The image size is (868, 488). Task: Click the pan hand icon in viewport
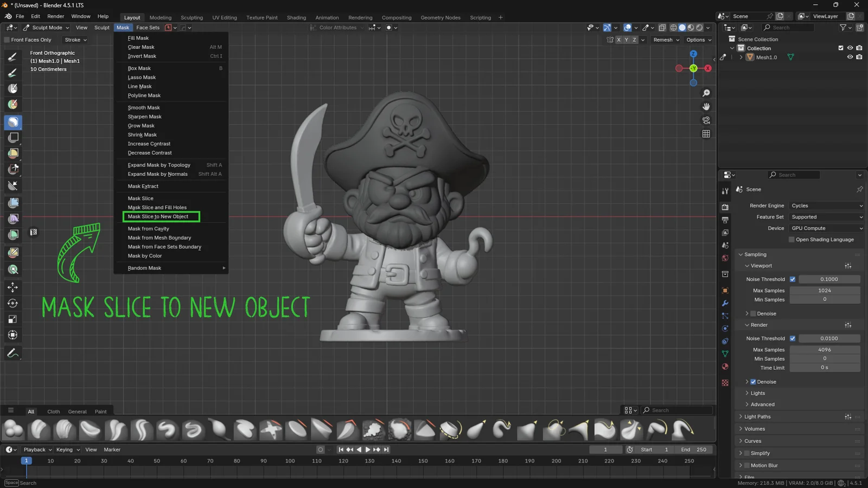pyautogui.click(x=706, y=107)
